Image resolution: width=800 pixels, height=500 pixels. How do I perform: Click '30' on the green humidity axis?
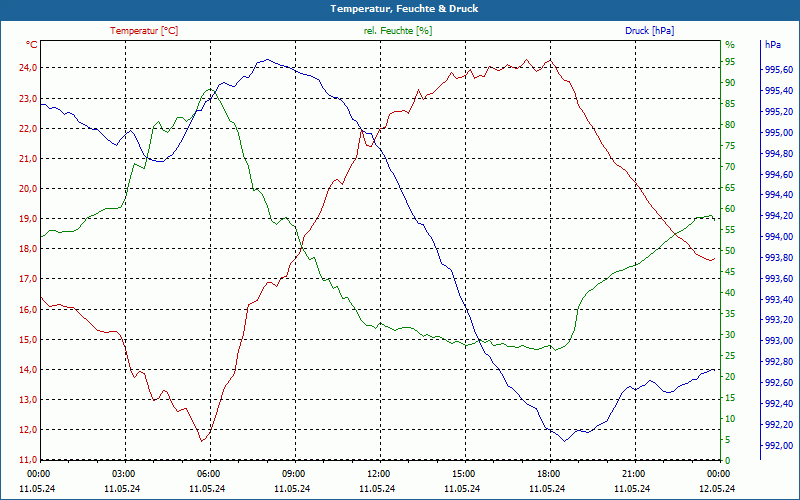click(730, 335)
